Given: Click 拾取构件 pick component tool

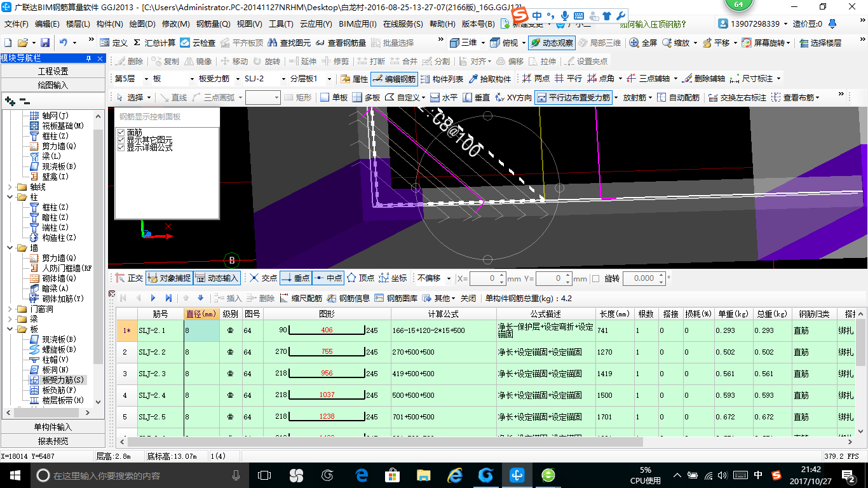Looking at the screenshot, I should tap(490, 79).
